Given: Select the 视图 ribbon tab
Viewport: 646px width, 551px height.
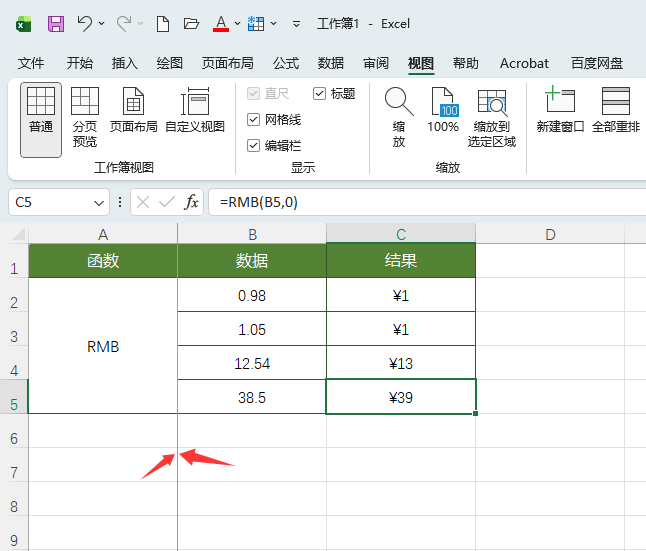Looking at the screenshot, I should point(421,63).
